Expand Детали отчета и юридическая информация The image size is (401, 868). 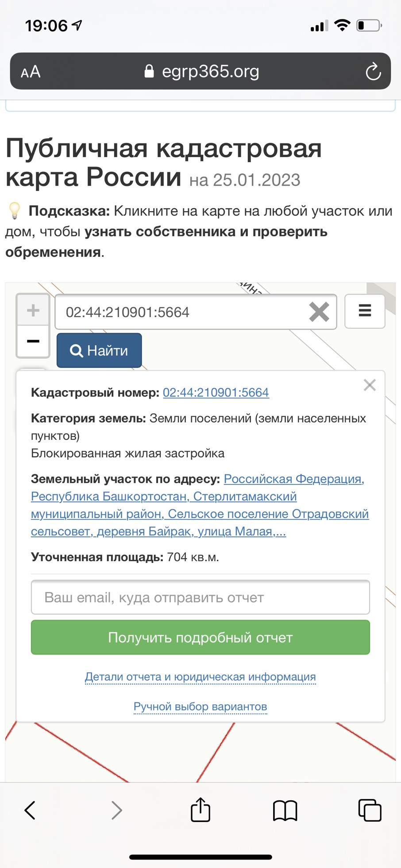point(200,677)
